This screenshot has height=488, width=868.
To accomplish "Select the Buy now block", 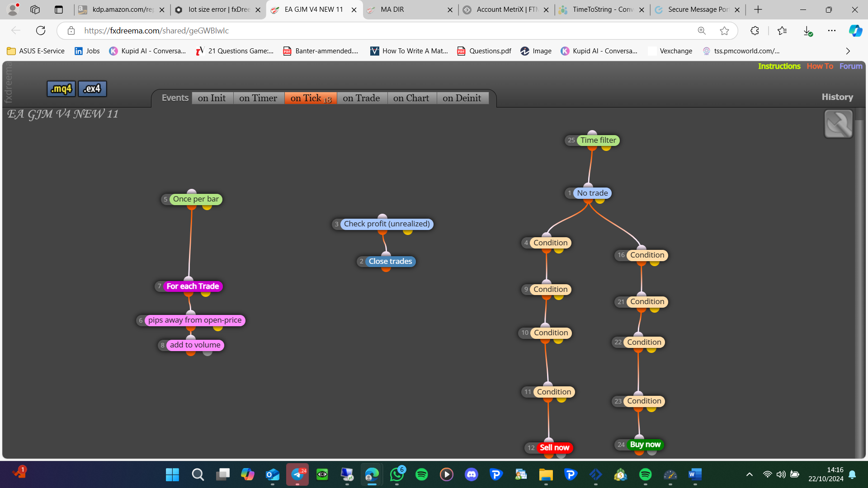I will pyautogui.click(x=645, y=444).
